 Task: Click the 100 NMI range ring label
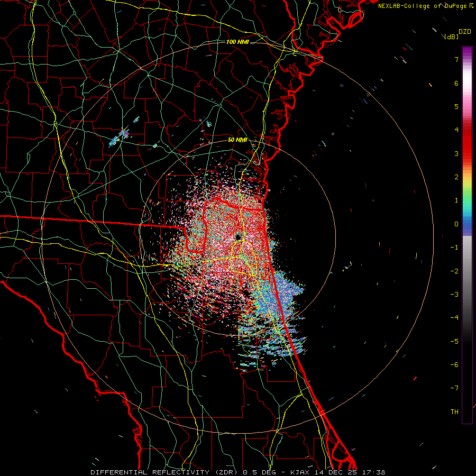click(237, 42)
